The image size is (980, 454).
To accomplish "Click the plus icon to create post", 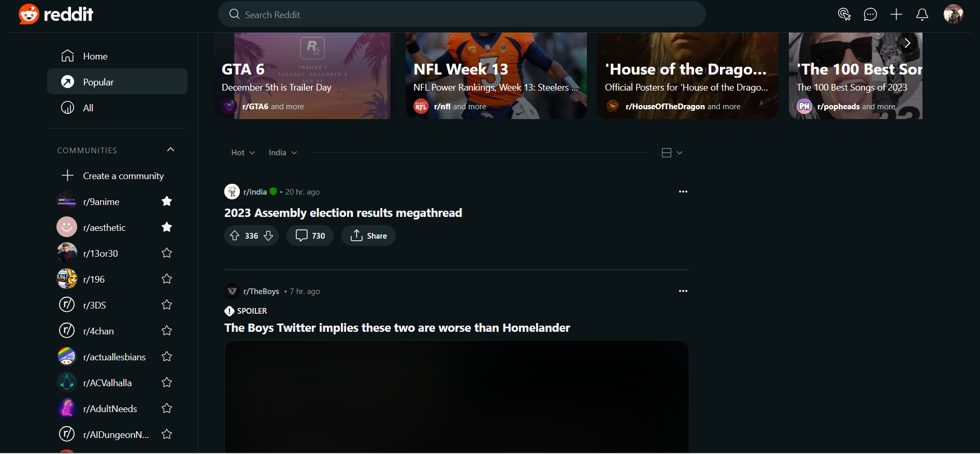I will (x=896, y=14).
